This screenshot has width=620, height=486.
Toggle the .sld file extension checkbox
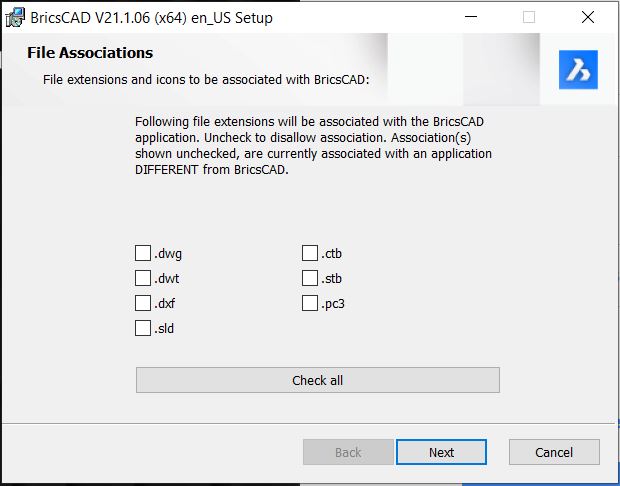[143, 328]
